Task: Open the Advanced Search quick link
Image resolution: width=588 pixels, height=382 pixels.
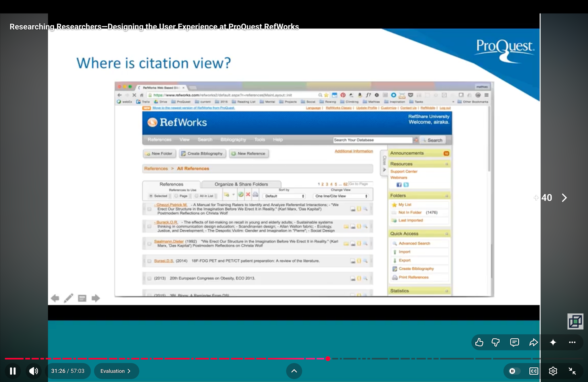Action: [x=414, y=243]
